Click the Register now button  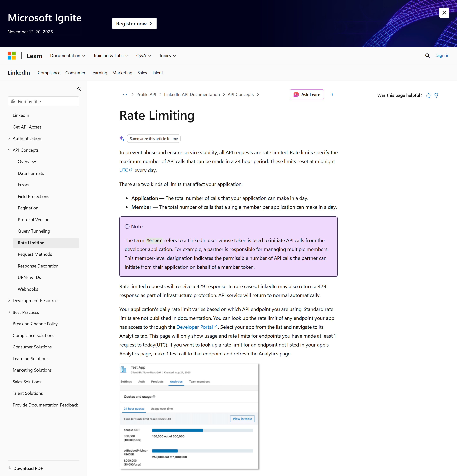[x=134, y=23]
